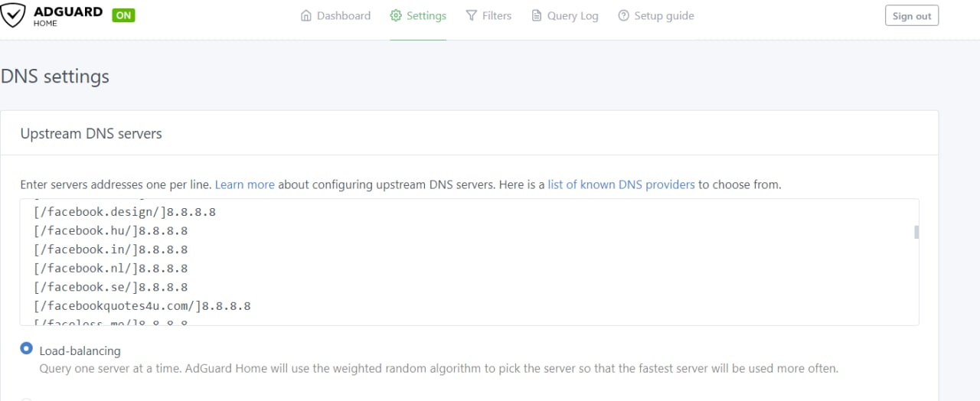Click the Setup guide question-mark icon
This screenshot has width=980, height=401.
pyautogui.click(x=624, y=15)
